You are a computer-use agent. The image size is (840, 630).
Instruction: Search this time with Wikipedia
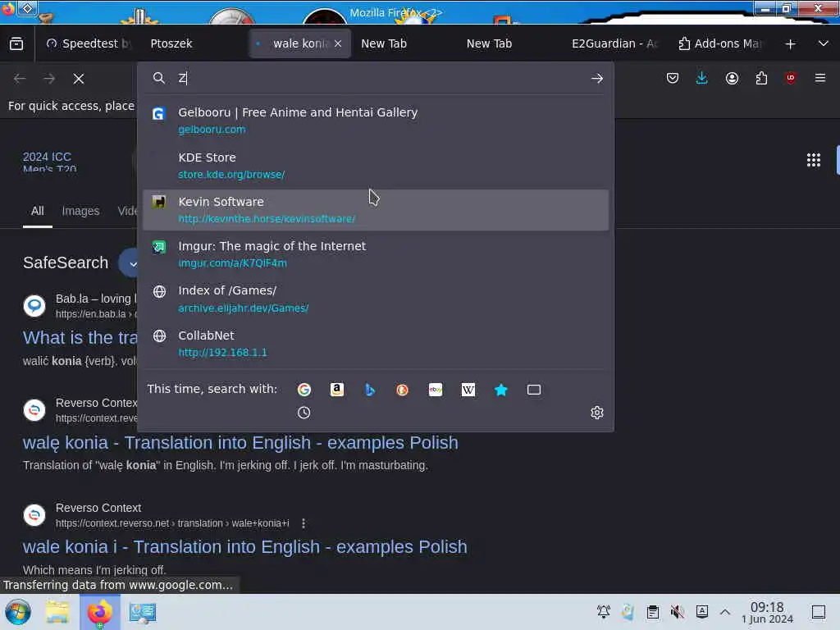coord(468,390)
